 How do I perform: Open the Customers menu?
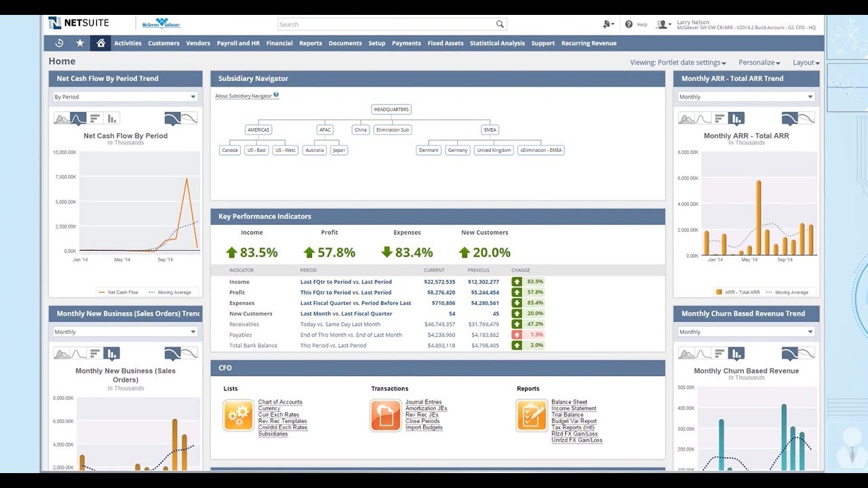(x=163, y=43)
